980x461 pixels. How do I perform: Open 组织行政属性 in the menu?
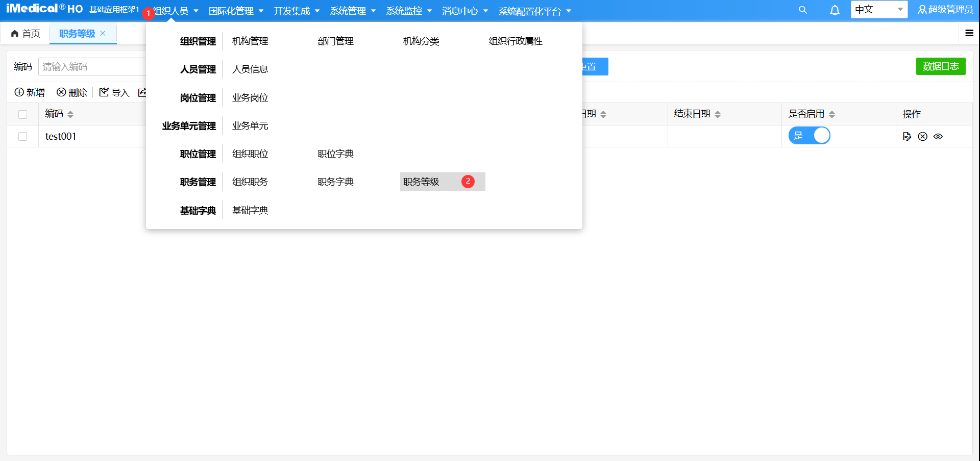point(516,41)
